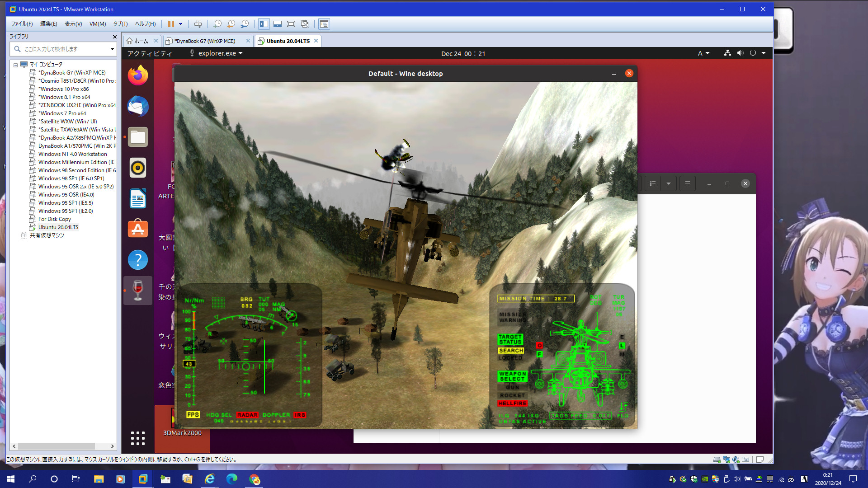
Task: Open Windows Start menu
Action: [11, 479]
